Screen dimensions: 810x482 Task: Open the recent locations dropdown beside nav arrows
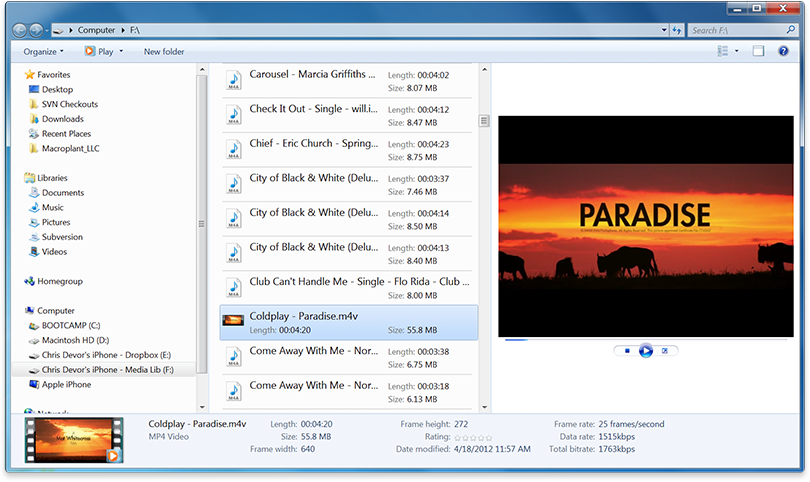pyautogui.click(x=47, y=30)
